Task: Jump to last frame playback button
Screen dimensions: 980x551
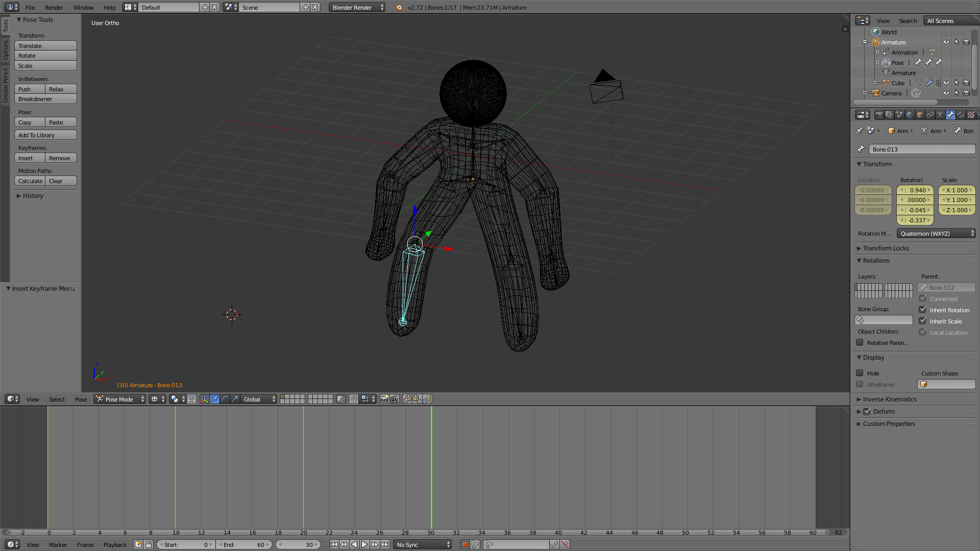Action: 385,545
